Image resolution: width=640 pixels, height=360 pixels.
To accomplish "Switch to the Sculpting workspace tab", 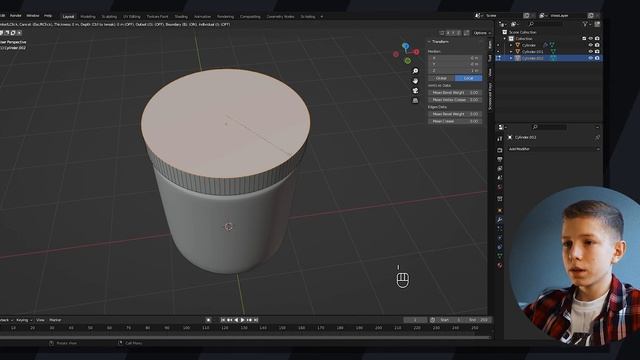I will (x=109, y=16).
